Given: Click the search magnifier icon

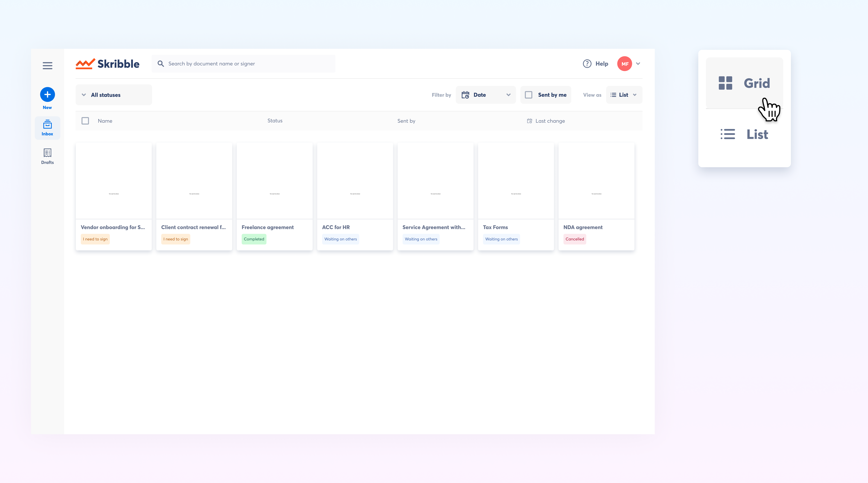Looking at the screenshot, I should tap(161, 64).
